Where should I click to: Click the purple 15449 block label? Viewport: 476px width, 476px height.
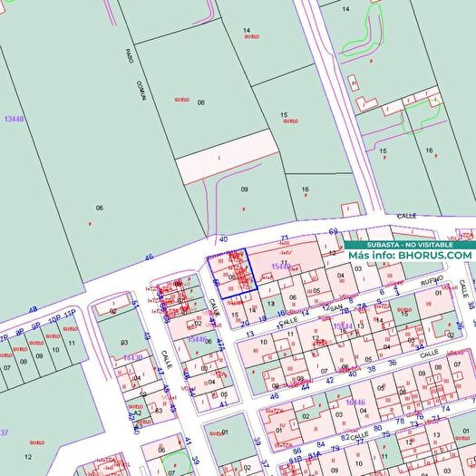pyautogui.click(x=281, y=267)
